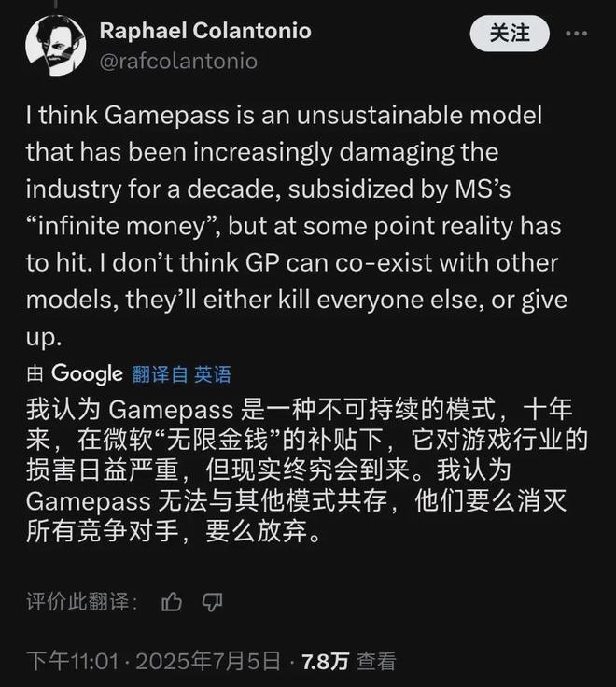View the 7.8万 view count

pos(326,661)
